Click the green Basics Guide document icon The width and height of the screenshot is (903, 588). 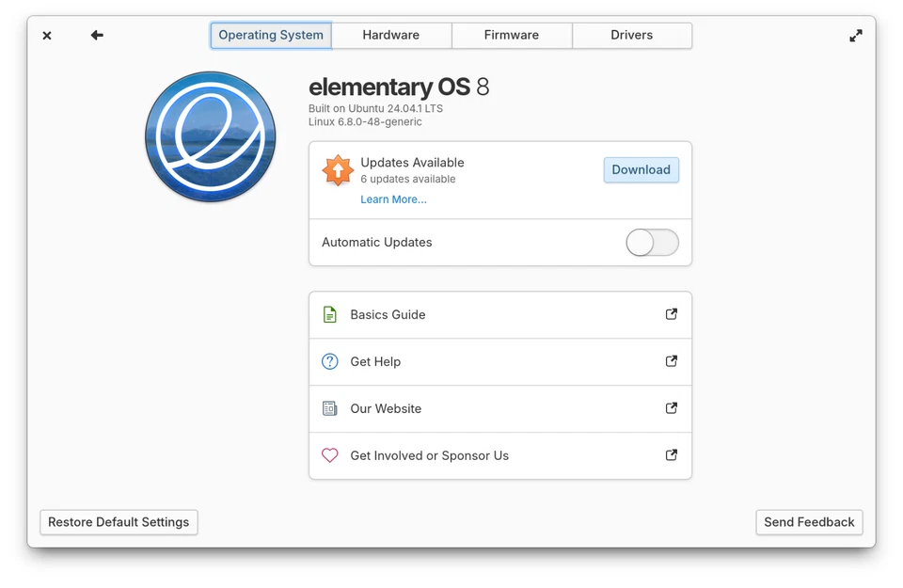tap(329, 314)
